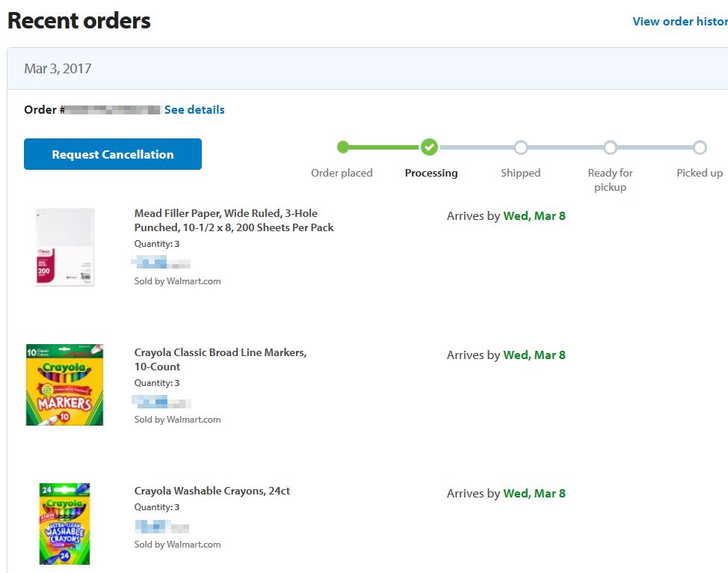The image size is (728, 573).
Task: Open the Crayola Washable Crayons, 24ct title
Action: point(212,491)
